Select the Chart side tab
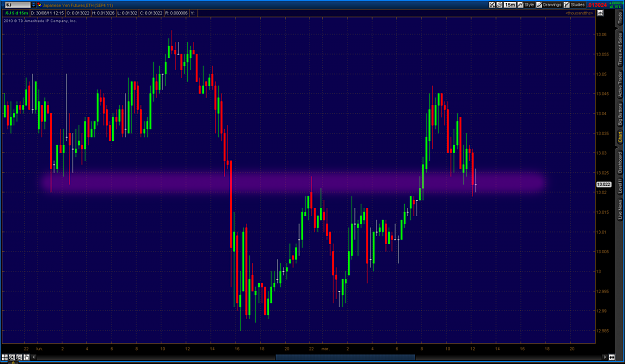Screen dimensions: 625x364 pyautogui.click(x=620, y=137)
